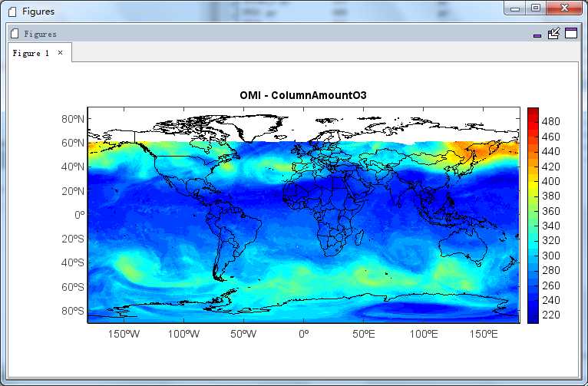Minimize the inner Figures panel
Screen dimensions: 588x386
[x=537, y=35]
